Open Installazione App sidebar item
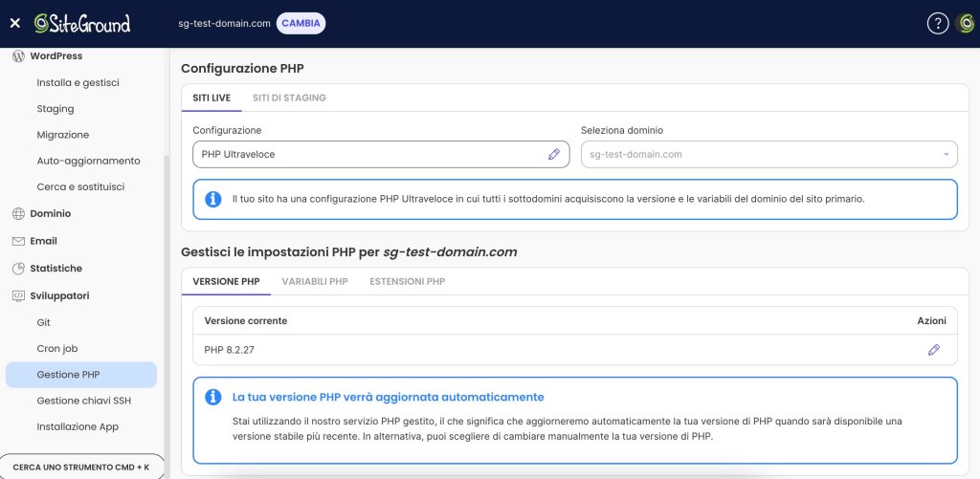Screen dimensions: 980x479 click(x=78, y=427)
